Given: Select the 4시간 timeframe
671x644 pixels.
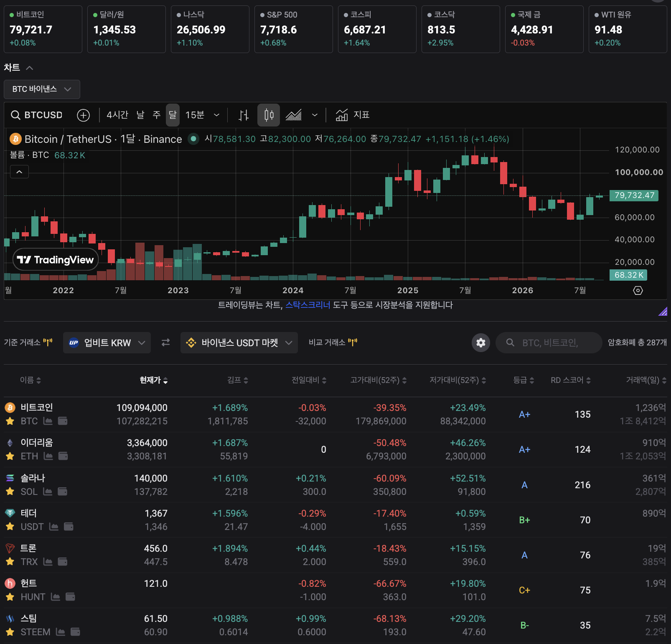Looking at the screenshot, I should click(117, 115).
